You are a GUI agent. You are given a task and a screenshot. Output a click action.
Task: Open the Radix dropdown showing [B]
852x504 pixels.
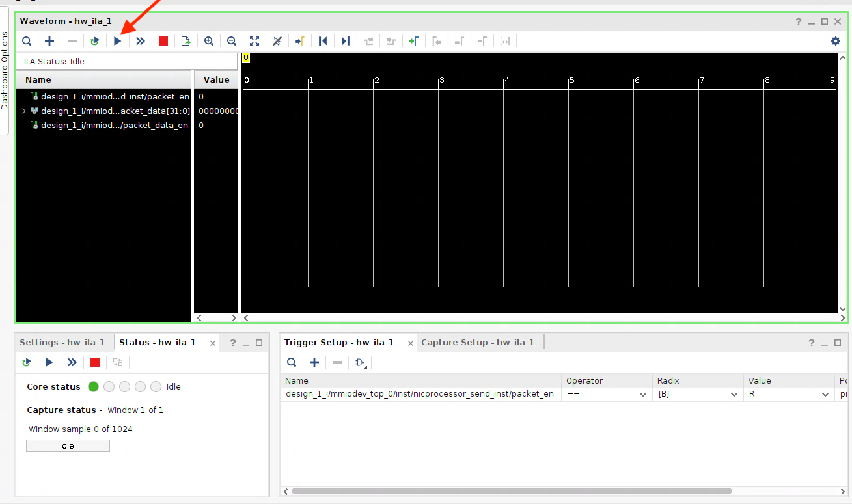click(734, 395)
